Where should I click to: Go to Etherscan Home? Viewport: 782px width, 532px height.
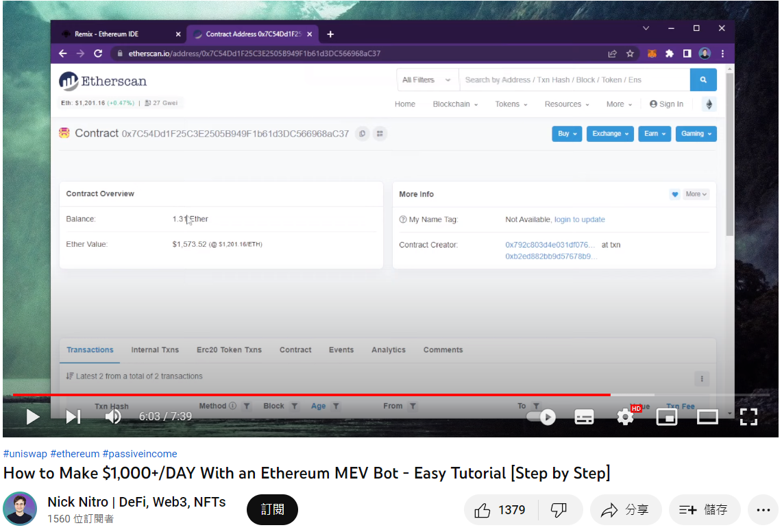point(405,104)
